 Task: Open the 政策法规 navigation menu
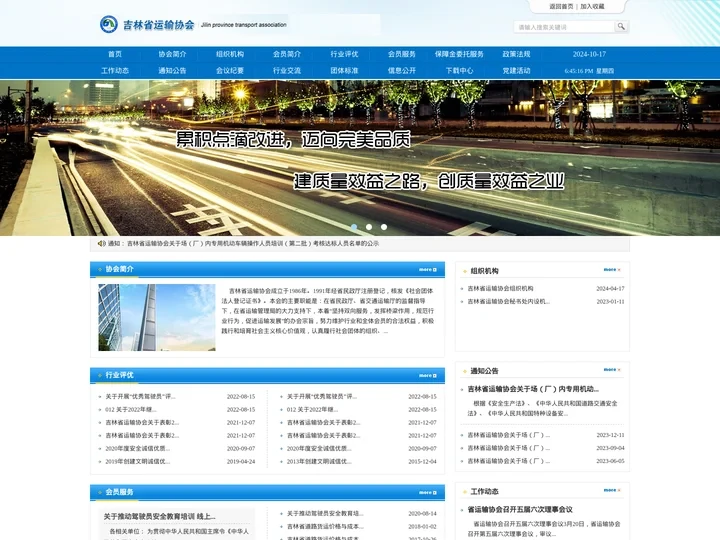coord(517,54)
